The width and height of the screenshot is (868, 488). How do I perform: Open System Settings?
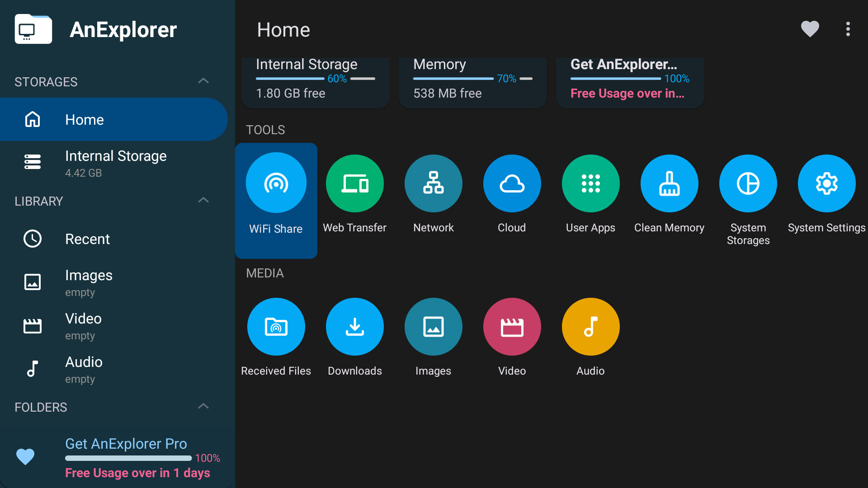[826, 194]
